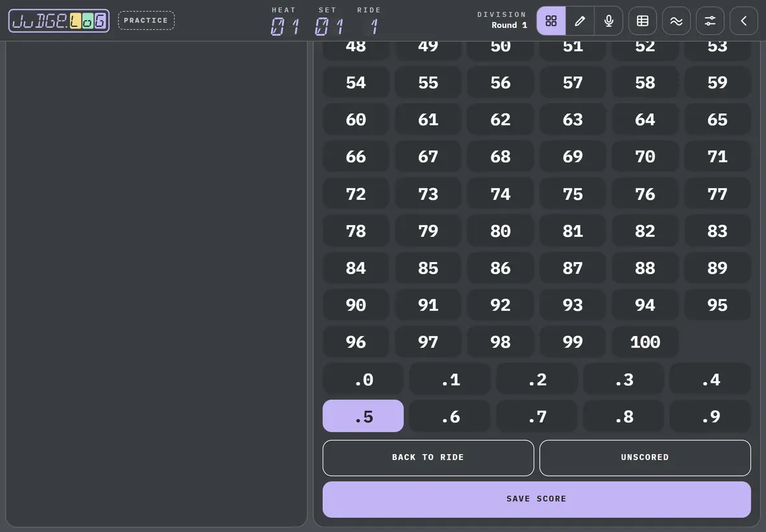Select score 72
This screenshot has width=766, height=532.
click(x=356, y=194)
